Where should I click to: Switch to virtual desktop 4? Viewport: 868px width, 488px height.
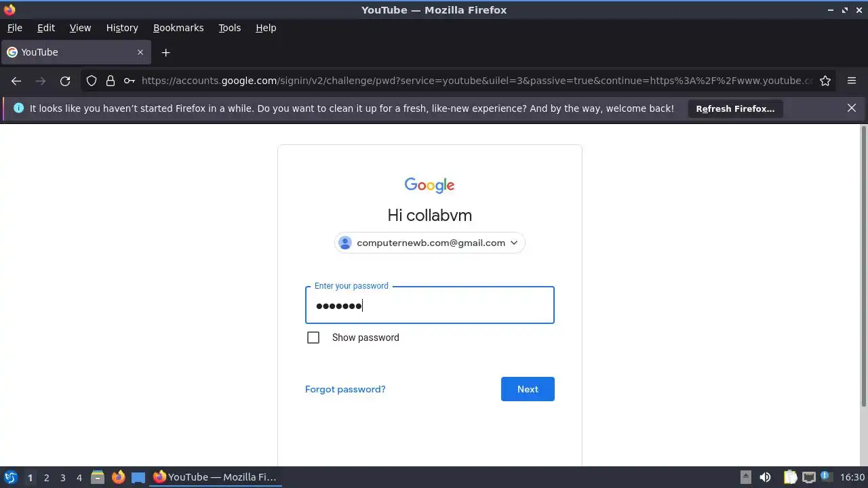pyautogui.click(x=79, y=477)
